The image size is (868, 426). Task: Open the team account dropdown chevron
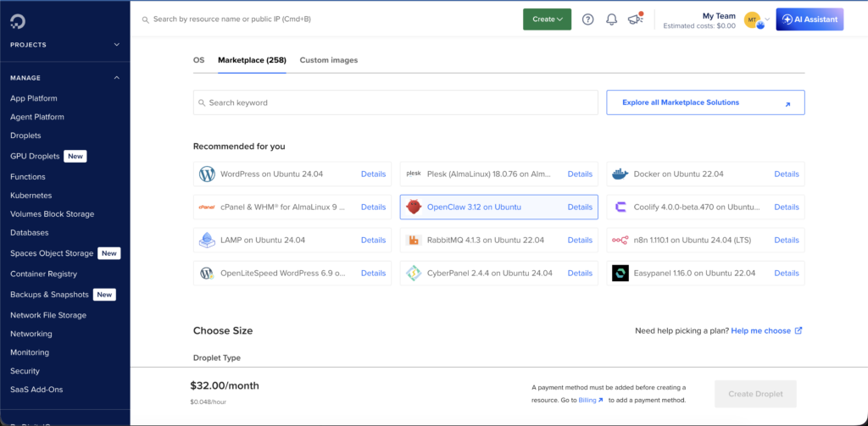point(767,19)
